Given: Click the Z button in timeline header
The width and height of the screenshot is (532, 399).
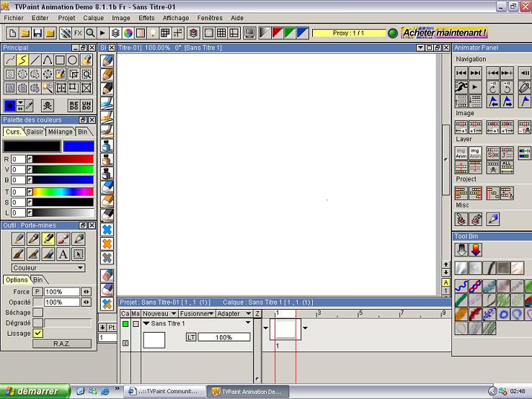Looking at the screenshot, I should click(x=257, y=313).
